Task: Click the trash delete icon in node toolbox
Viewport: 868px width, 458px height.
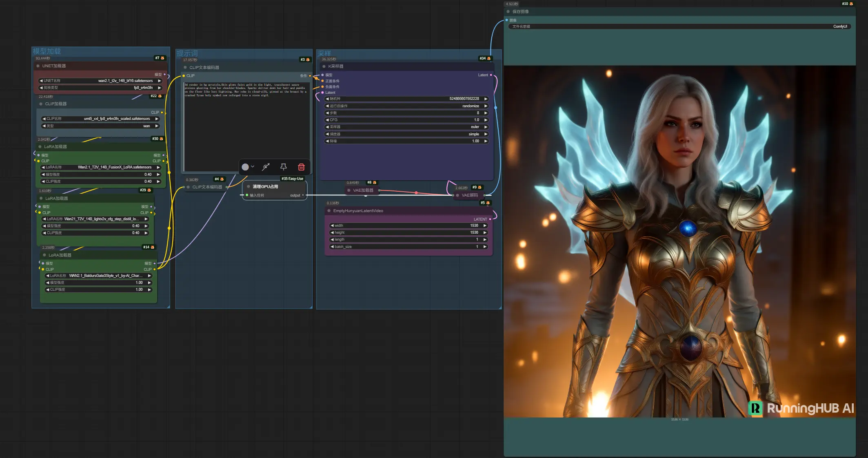Action: coord(301,167)
